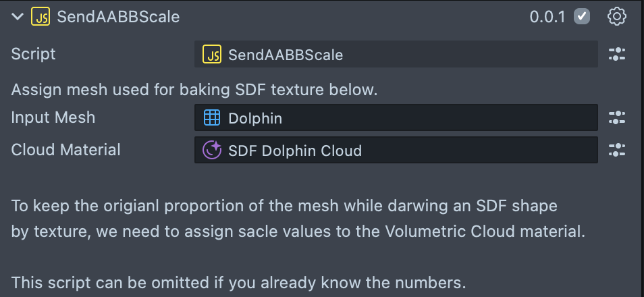The width and height of the screenshot is (644, 297).
Task: Open the object picker for Input Mesh
Action: click(617, 118)
